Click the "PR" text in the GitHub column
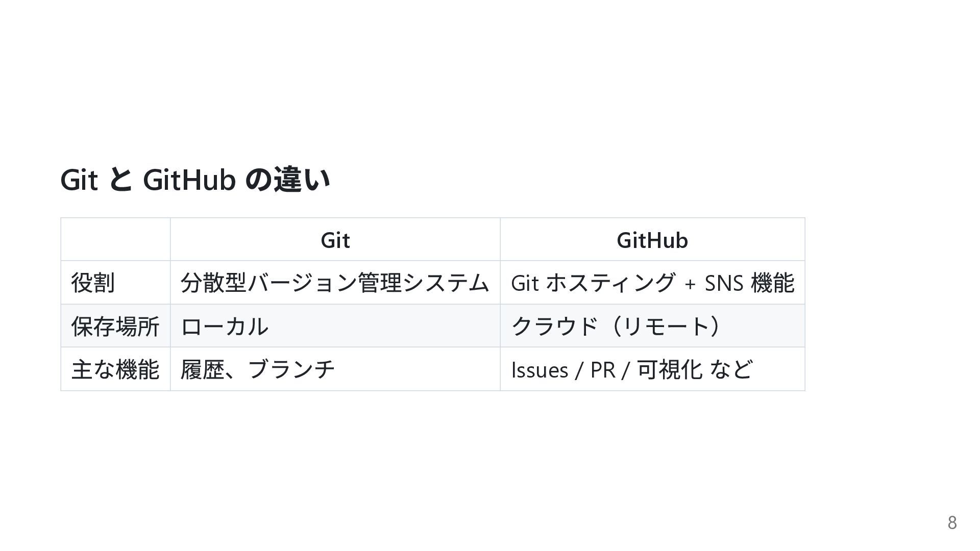Viewport: 980px width, 551px height. (x=602, y=370)
